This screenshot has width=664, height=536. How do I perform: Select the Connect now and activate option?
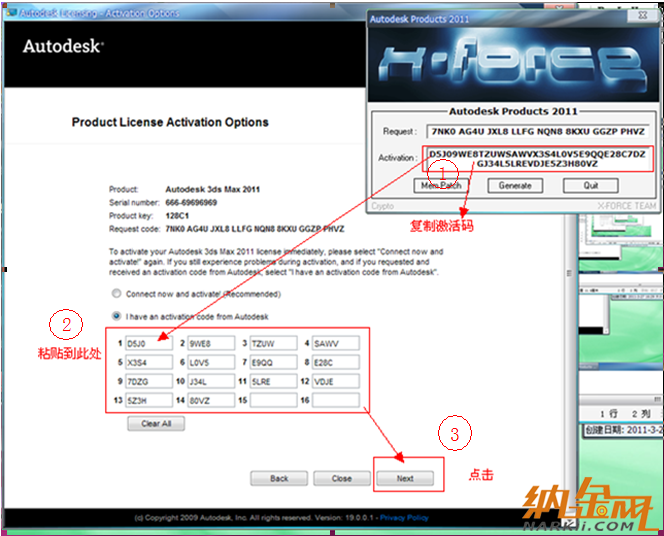(117, 294)
